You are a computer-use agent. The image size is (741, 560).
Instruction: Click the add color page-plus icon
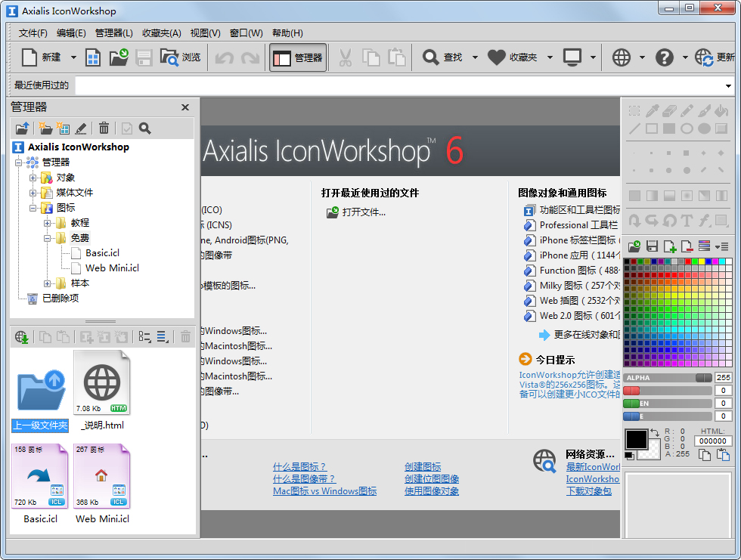[x=670, y=246]
